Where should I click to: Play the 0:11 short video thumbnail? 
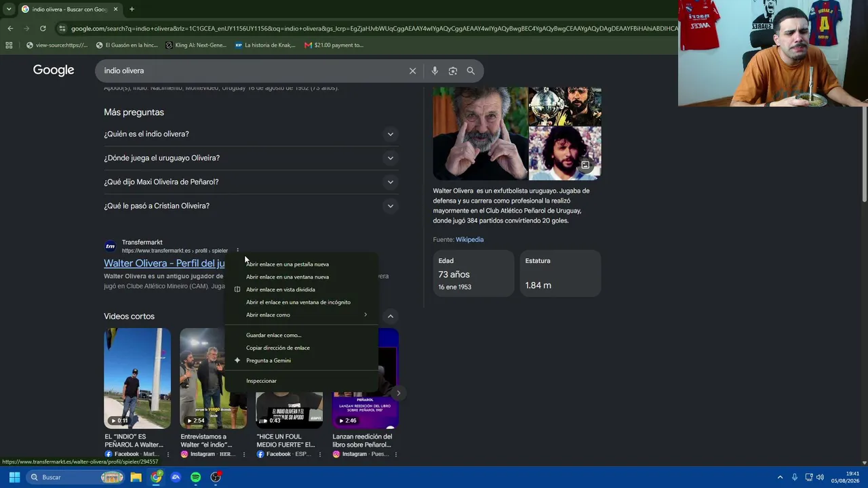(x=138, y=378)
